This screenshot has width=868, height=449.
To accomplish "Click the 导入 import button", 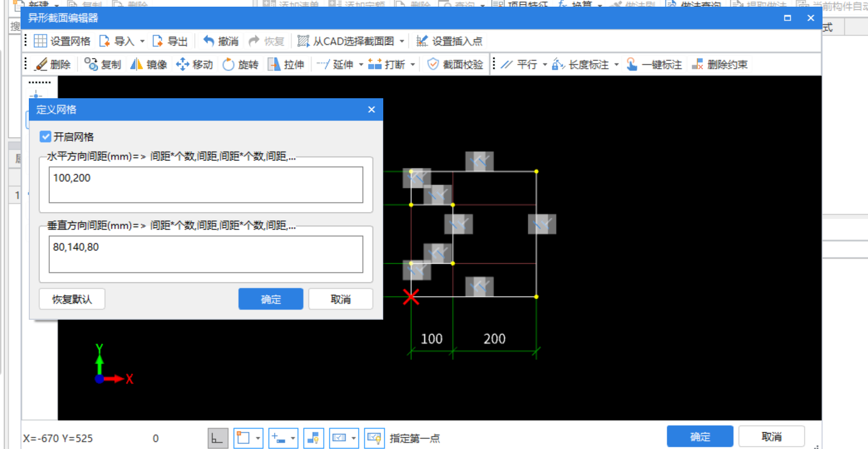I will [116, 41].
